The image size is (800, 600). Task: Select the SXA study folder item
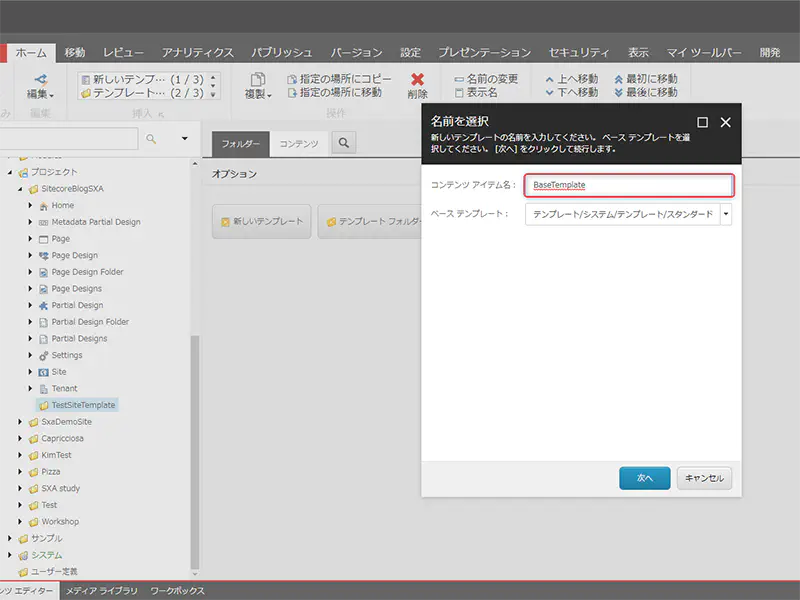pyautogui.click(x=60, y=488)
